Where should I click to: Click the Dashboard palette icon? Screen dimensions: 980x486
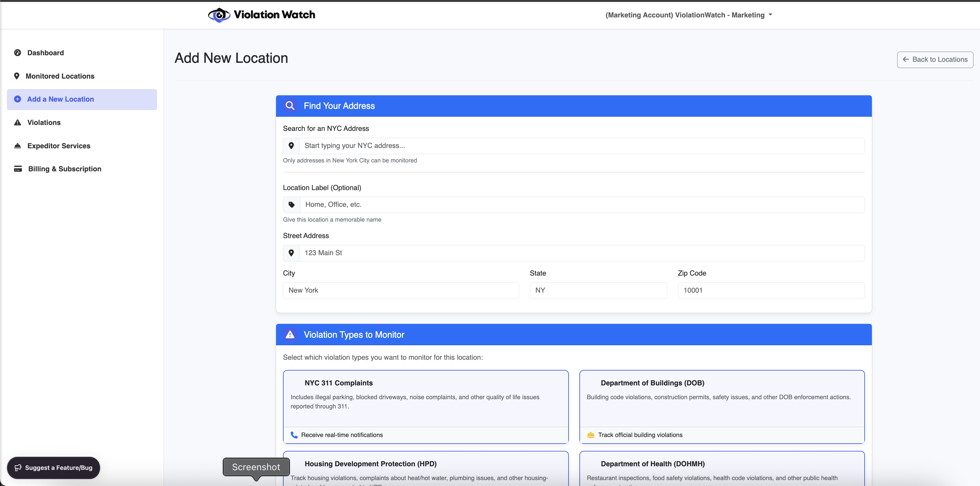tap(17, 53)
